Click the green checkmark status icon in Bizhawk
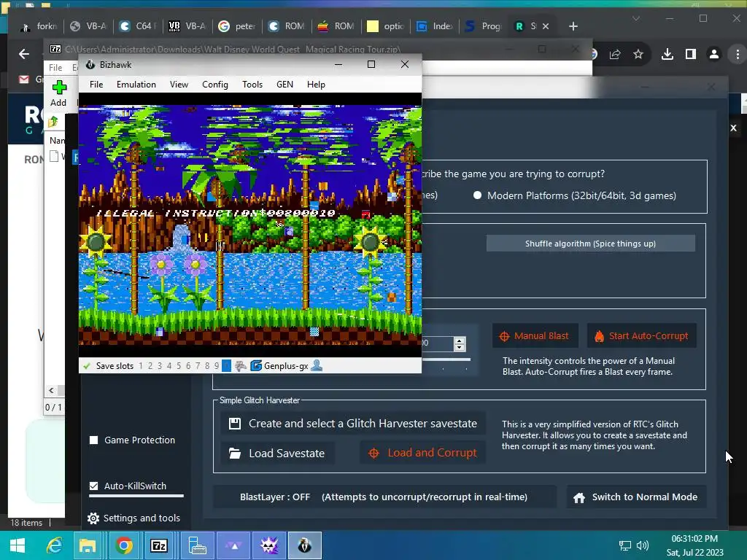747x560 pixels. point(87,366)
